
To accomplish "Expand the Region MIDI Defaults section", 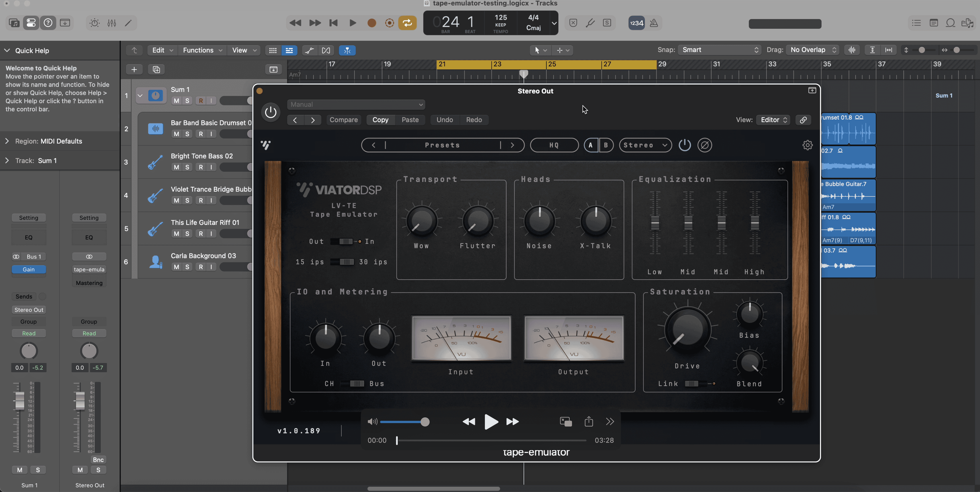I will tap(7, 141).
